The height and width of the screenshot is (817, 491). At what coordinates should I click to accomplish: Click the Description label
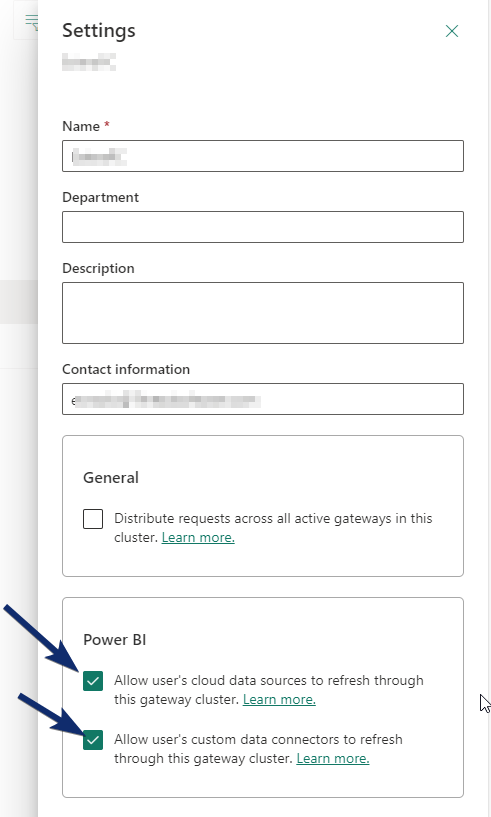[99, 268]
